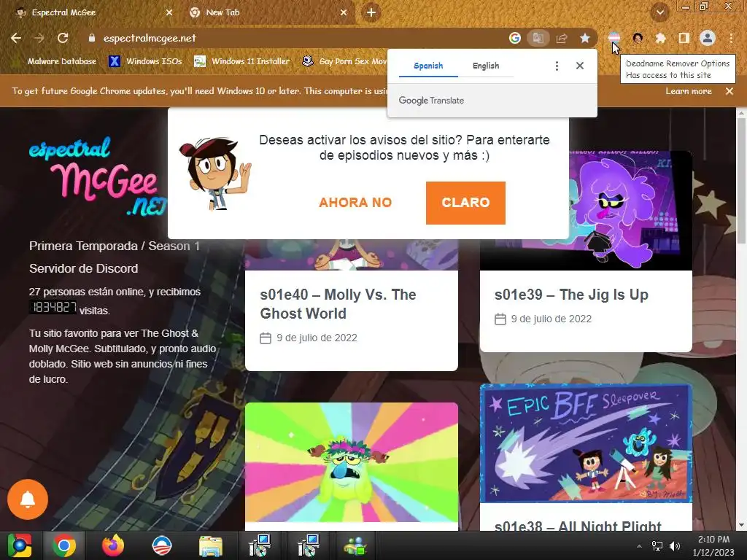The height and width of the screenshot is (560, 747).
Task: Click the Espectral McGee site logo
Action: point(98,176)
